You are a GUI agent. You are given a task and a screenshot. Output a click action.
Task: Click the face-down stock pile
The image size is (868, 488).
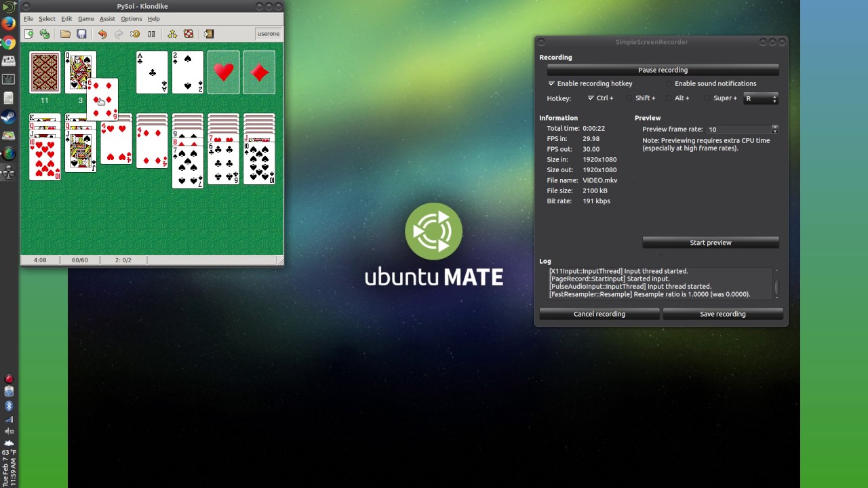point(45,72)
